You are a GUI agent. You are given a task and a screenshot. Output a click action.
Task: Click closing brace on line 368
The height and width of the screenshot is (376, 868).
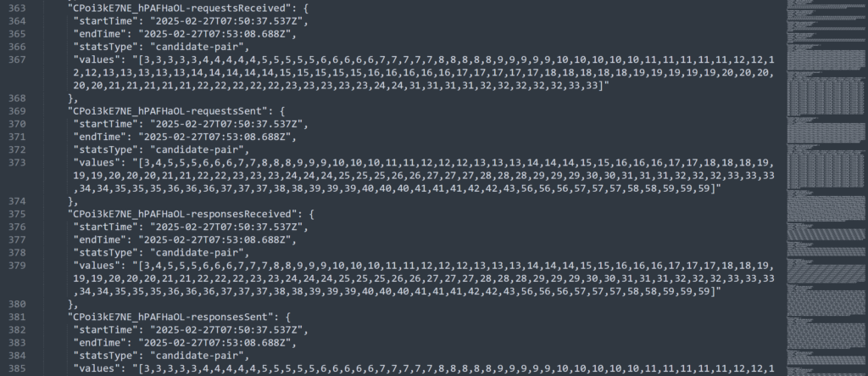coord(70,98)
